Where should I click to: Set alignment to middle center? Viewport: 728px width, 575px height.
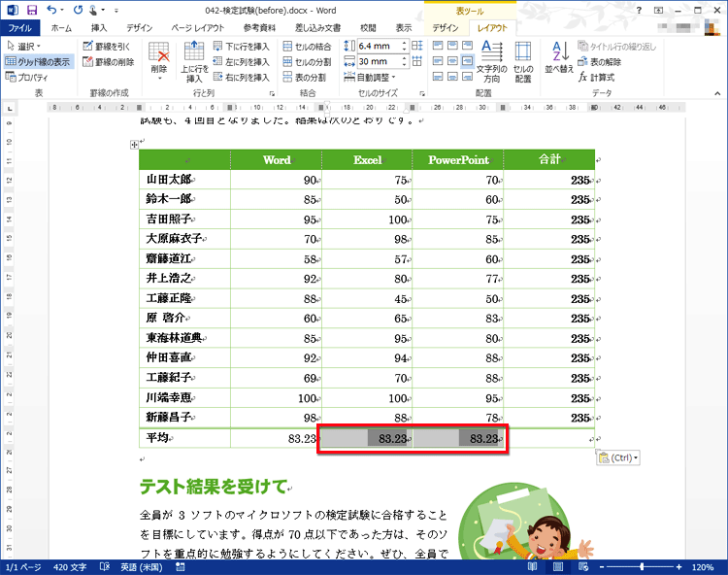point(452,61)
